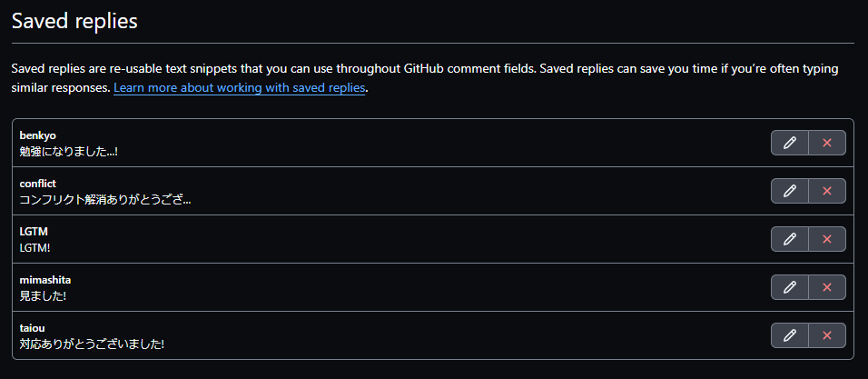Click the 対応ありがとうございました! body text
Image resolution: width=868 pixels, height=379 pixels.
coord(92,344)
